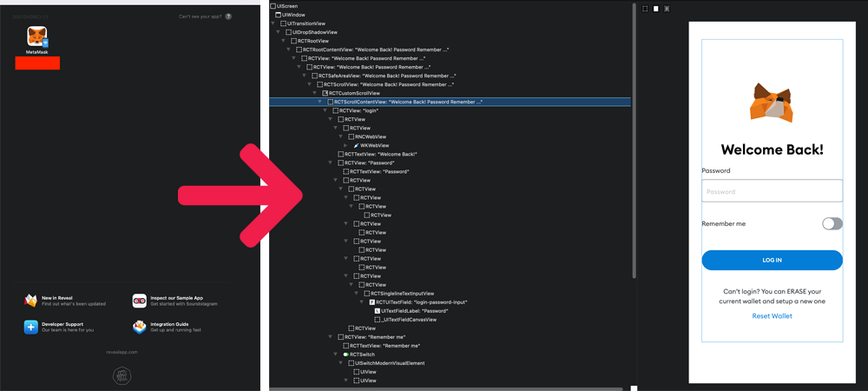Screen dimensions: 868x391
Task: Select the _UITextFieldCanvasView row
Action: click(x=409, y=320)
